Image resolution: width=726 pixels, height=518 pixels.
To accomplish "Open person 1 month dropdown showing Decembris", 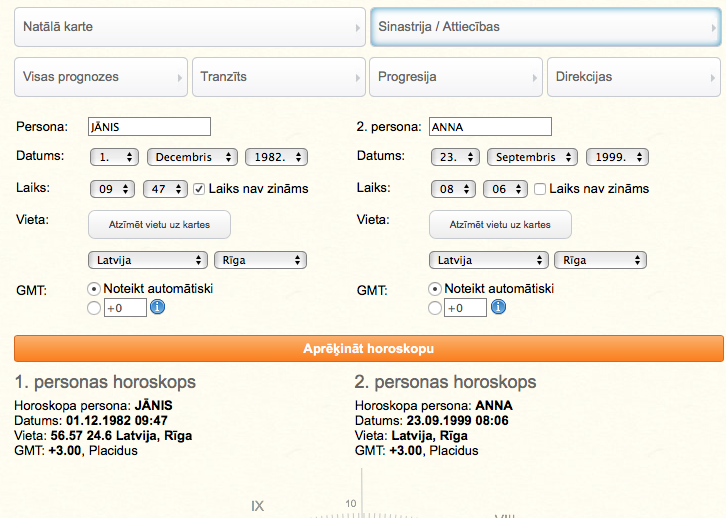I will tap(192, 157).
